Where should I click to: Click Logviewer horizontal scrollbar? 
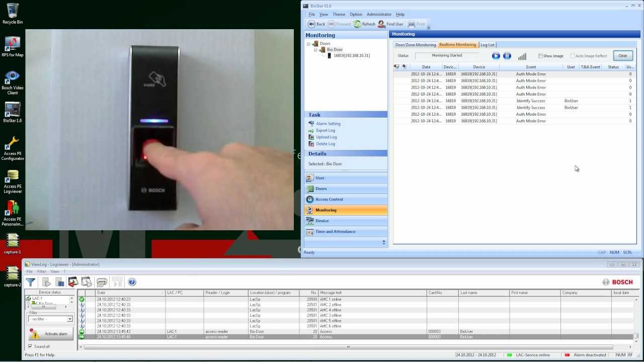(348, 346)
